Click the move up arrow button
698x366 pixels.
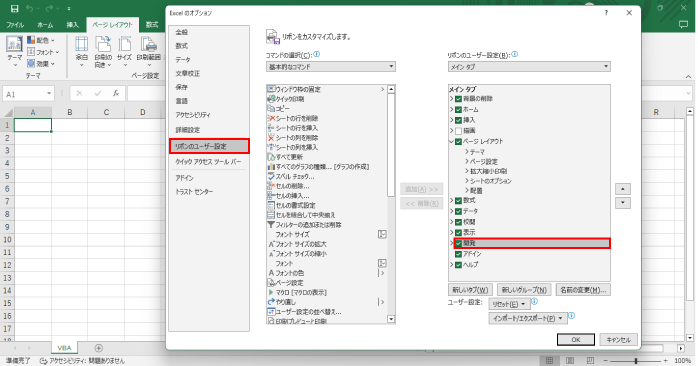click(623, 189)
